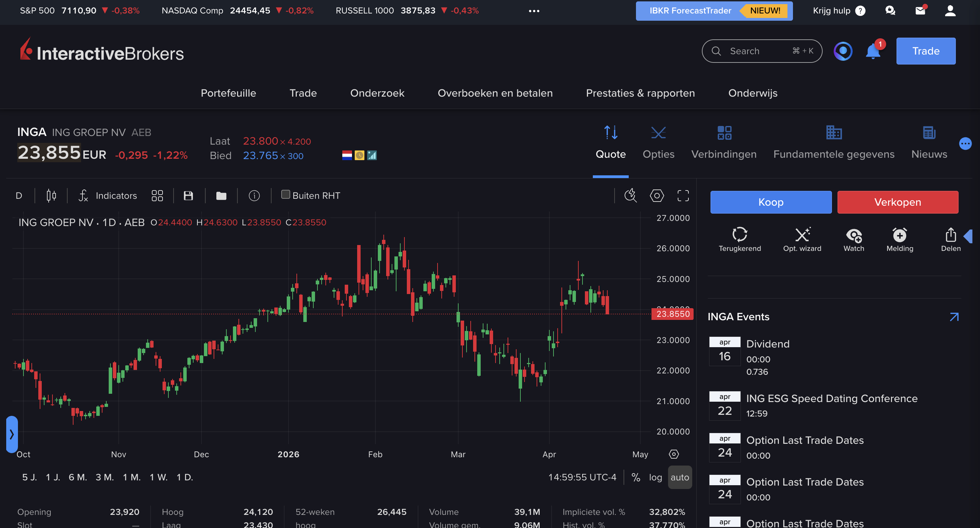Toggle percent scale on chart
Image resolution: width=980 pixels, height=528 pixels.
point(636,477)
